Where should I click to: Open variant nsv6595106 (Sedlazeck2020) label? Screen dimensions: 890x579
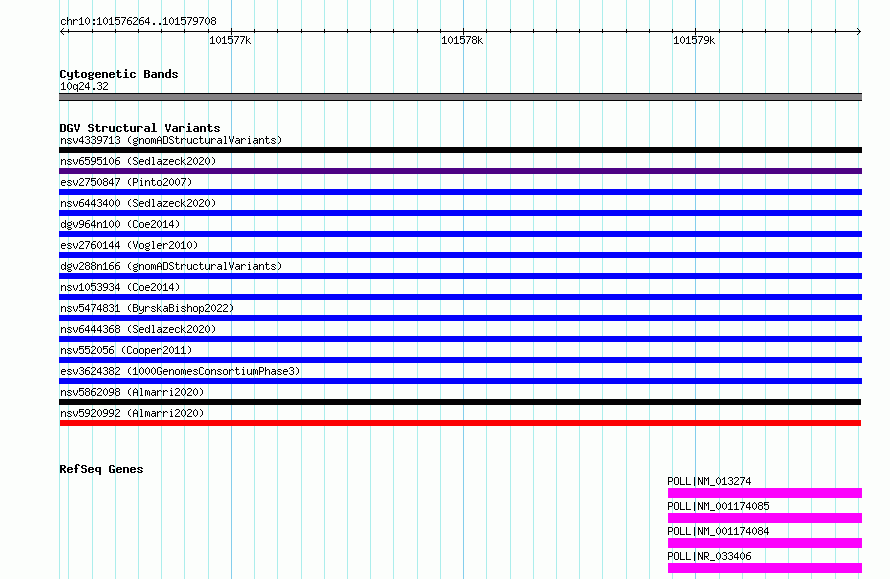click(138, 161)
